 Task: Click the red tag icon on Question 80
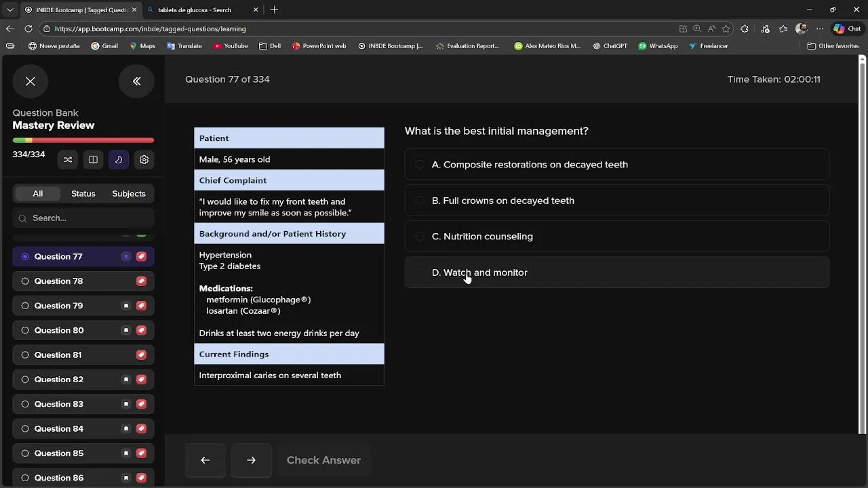(x=141, y=331)
